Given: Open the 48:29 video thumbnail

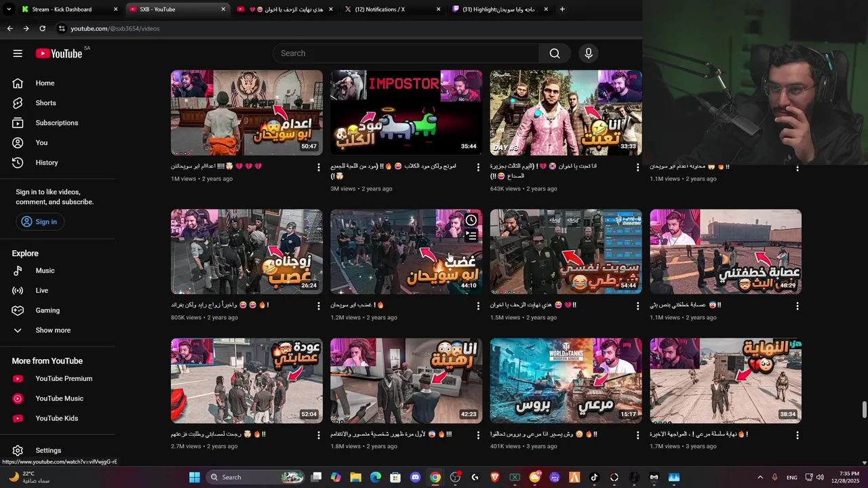Looking at the screenshot, I should 726,251.
